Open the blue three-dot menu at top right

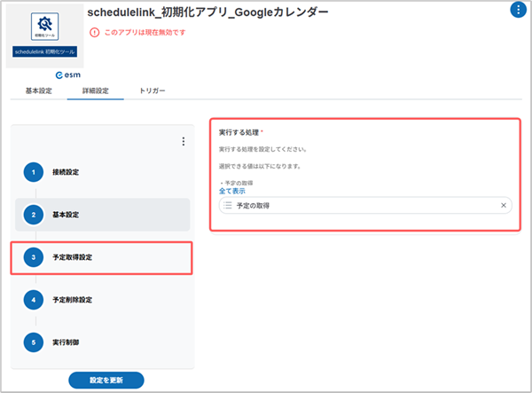518,11
